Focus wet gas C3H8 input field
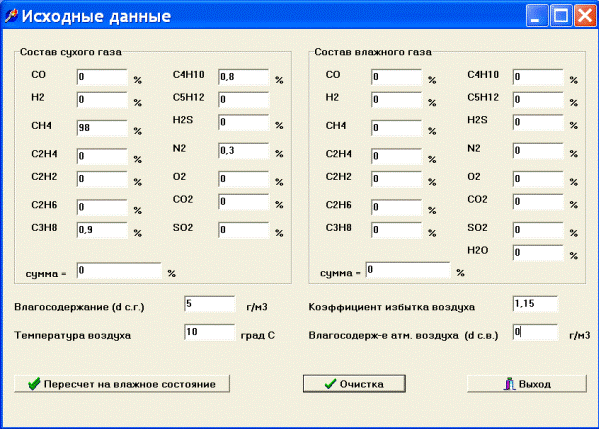This screenshot has height=429, width=599. click(x=397, y=230)
